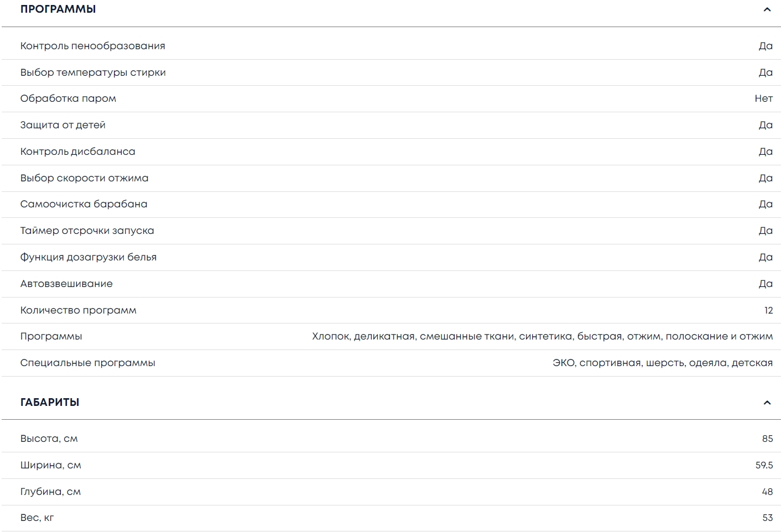Click the ГАБАРИТЫ section heading
Image resolution: width=781 pixels, height=532 pixels.
50,403
